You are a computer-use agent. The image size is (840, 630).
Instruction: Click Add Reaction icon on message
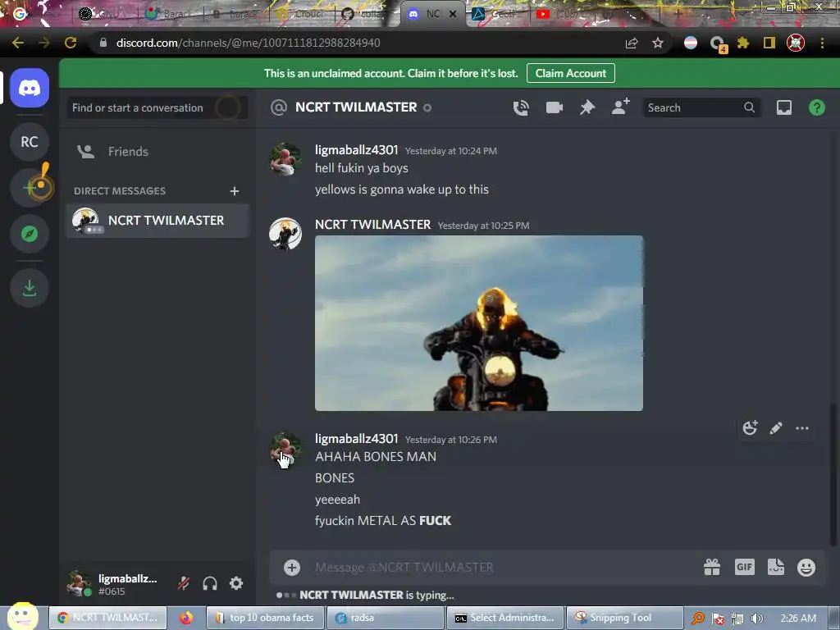[x=750, y=427]
